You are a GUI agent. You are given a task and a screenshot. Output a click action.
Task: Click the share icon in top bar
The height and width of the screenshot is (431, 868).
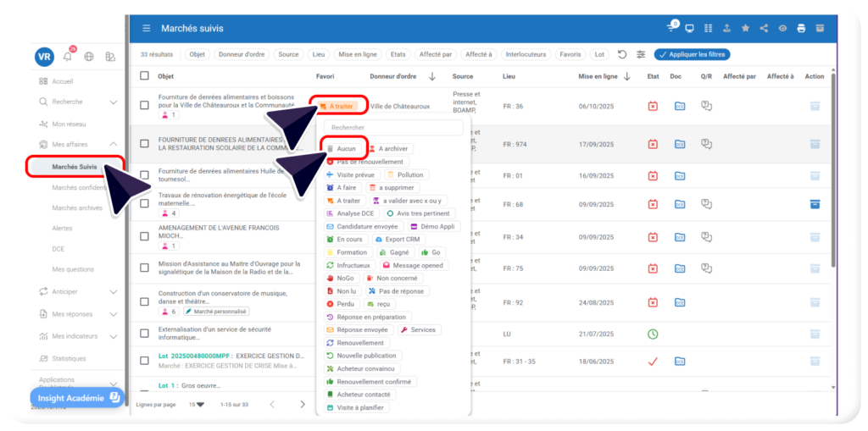tap(764, 28)
